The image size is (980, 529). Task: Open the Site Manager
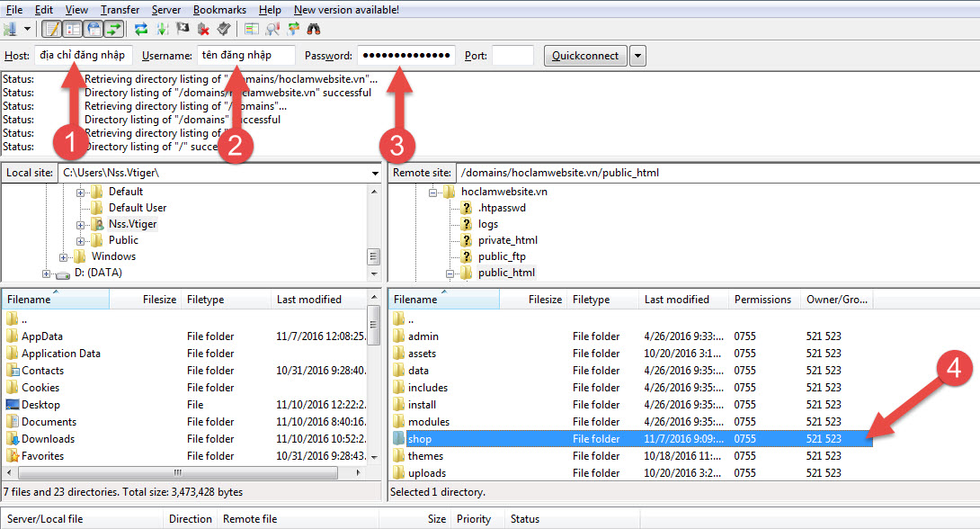pyautogui.click(x=11, y=29)
